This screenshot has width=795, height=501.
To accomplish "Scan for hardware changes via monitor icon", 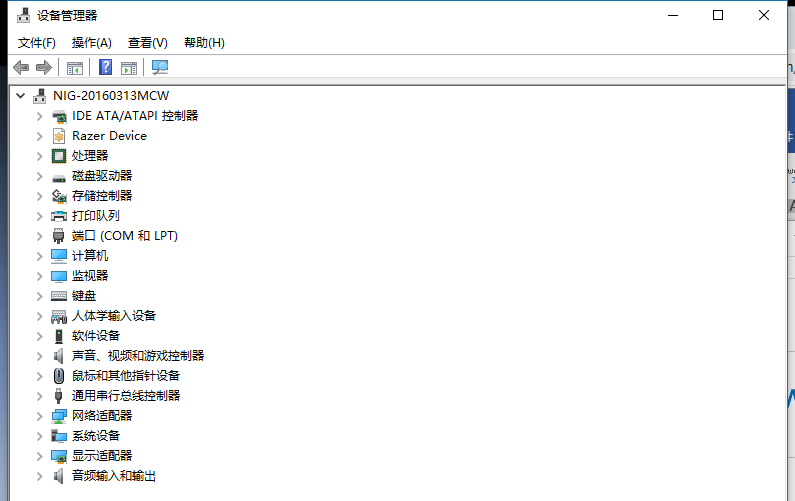I will tap(160, 67).
